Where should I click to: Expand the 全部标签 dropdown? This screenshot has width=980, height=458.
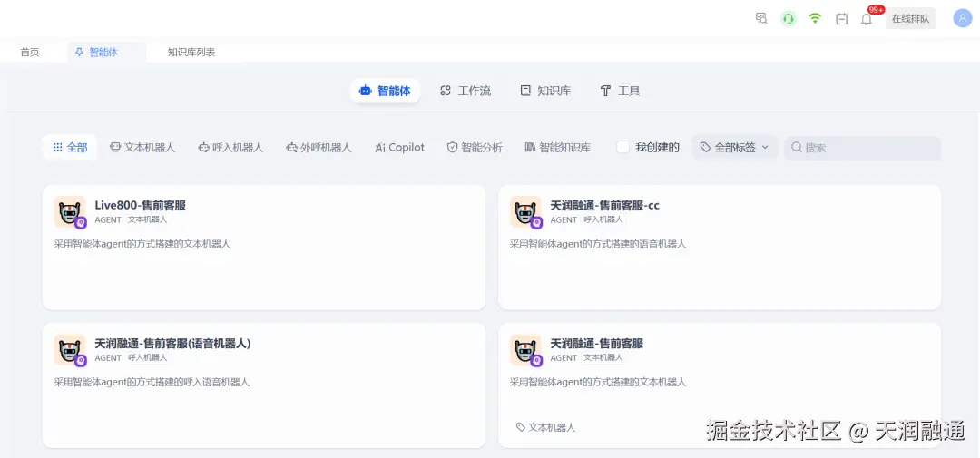click(x=735, y=148)
